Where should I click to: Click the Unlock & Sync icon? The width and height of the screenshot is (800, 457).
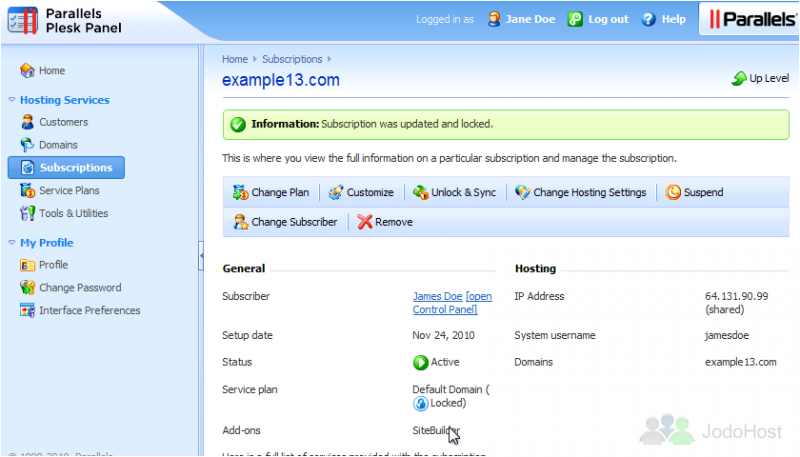pyautogui.click(x=420, y=192)
